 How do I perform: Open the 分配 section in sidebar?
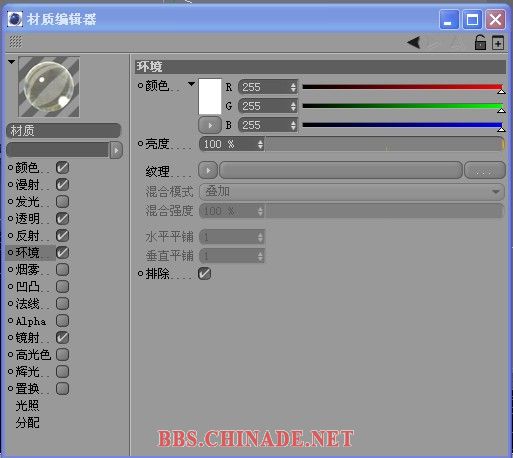(27, 423)
